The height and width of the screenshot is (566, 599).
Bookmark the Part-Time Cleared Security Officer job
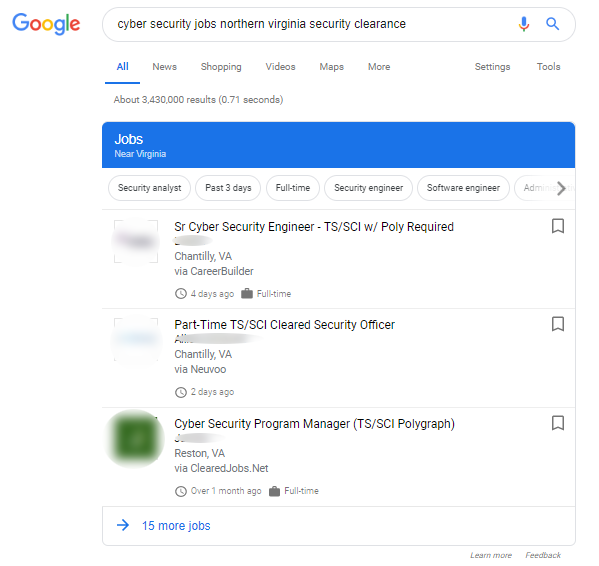pos(558,324)
